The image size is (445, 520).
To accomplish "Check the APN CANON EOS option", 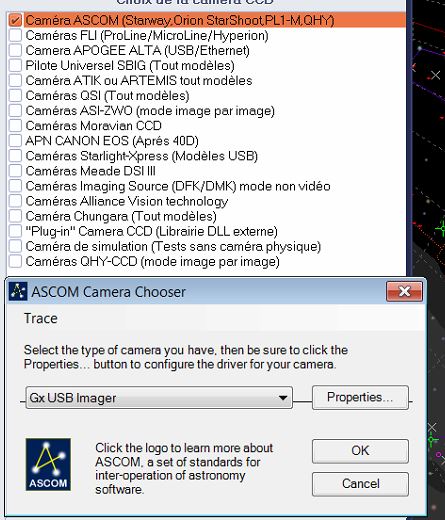I will 15,141.
